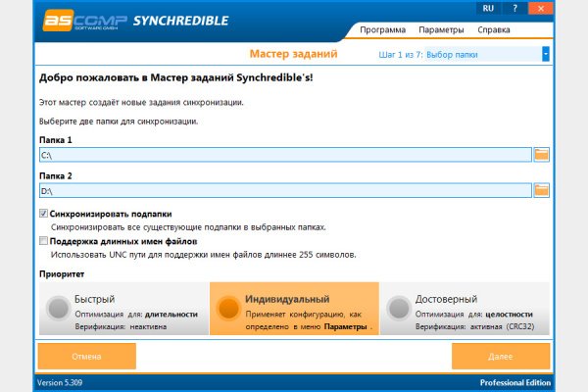The image size is (588, 392).
Task: Close the Synchredible window
Action: (x=540, y=8)
